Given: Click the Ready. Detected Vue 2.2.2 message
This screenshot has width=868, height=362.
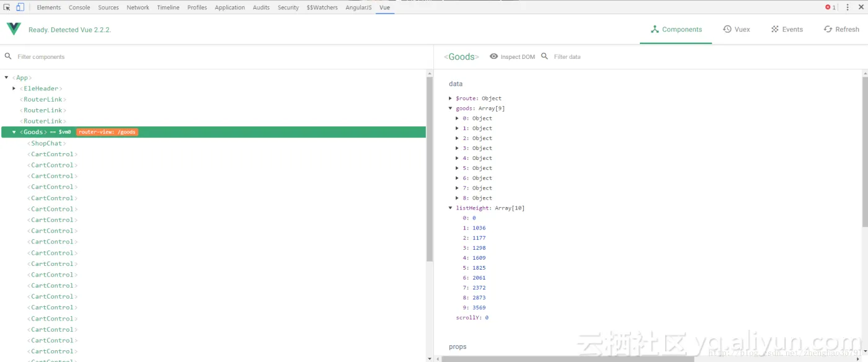Looking at the screenshot, I should click(69, 30).
